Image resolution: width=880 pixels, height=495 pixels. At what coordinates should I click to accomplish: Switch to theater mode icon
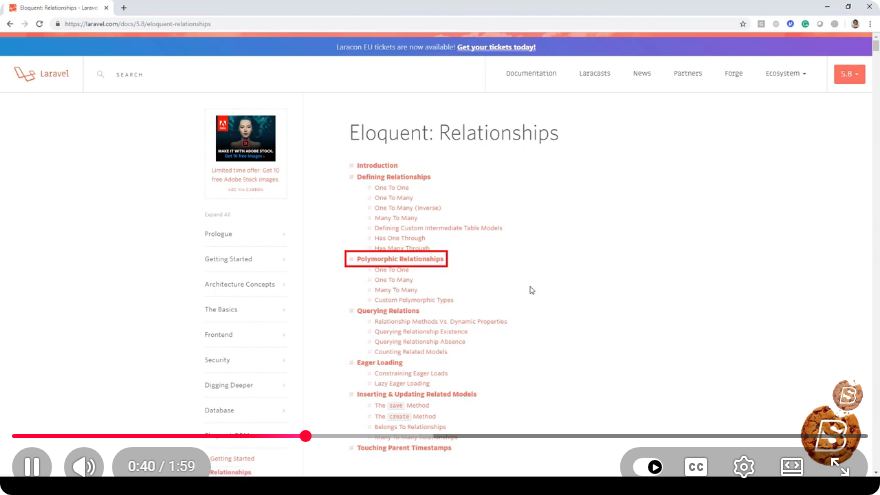(x=791, y=466)
